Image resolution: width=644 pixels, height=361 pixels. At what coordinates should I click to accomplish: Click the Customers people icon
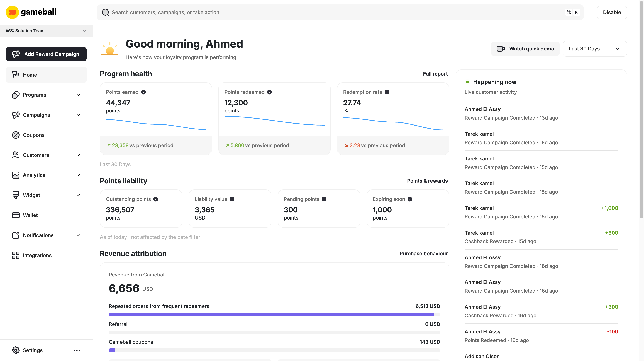(16, 155)
